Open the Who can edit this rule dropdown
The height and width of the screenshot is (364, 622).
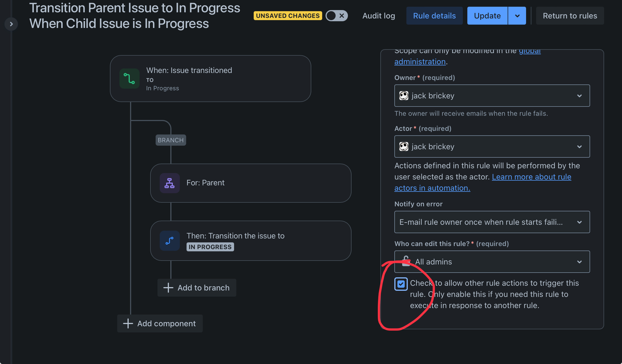pos(579,262)
